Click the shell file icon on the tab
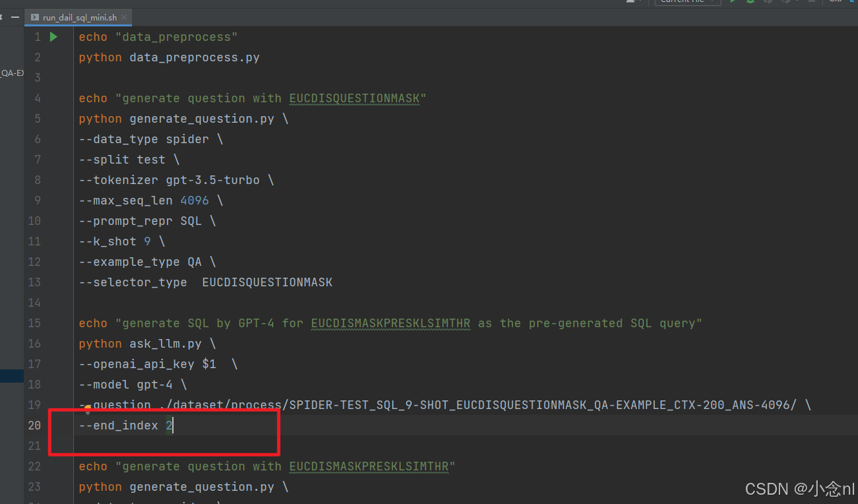The height and width of the screenshot is (504, 858). [35, 18]
